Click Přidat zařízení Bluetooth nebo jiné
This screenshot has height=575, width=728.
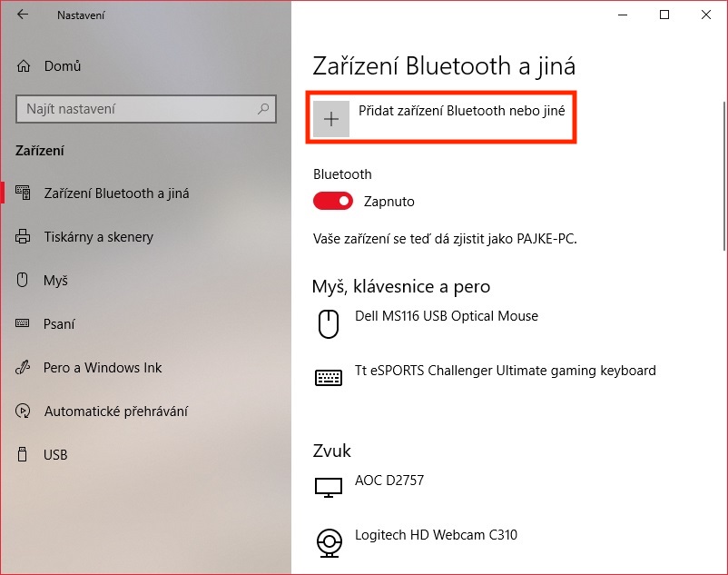coord(441,117)
